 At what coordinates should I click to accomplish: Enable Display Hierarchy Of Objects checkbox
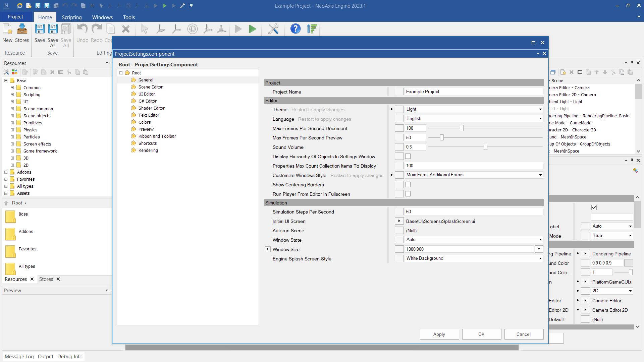tap(408, 156)
